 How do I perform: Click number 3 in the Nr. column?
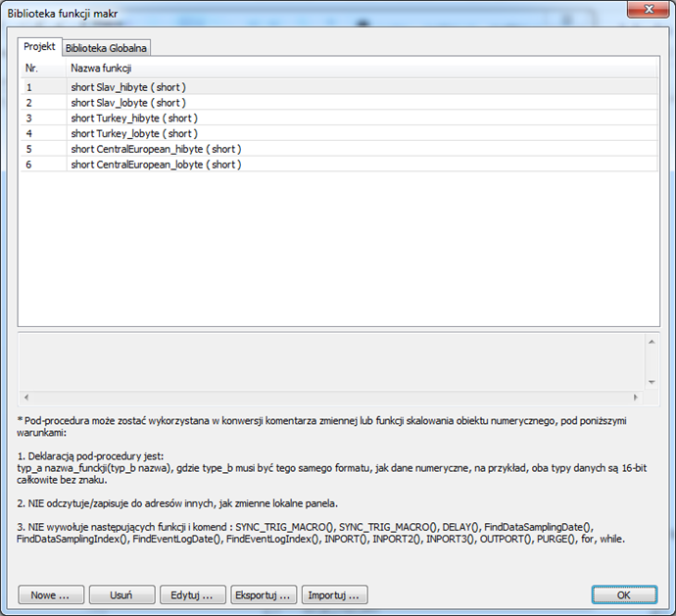pyautogui.click(x=28, y=118)
